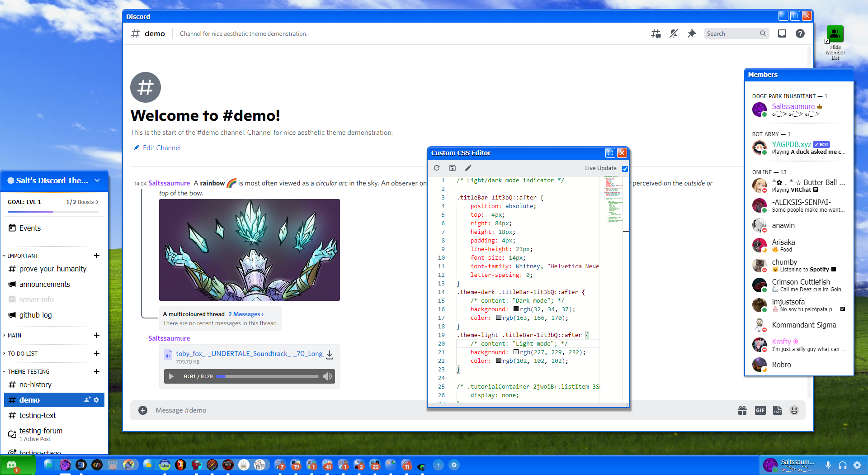
Task: Open the emoji picker
Action: [x=795, y=410]
